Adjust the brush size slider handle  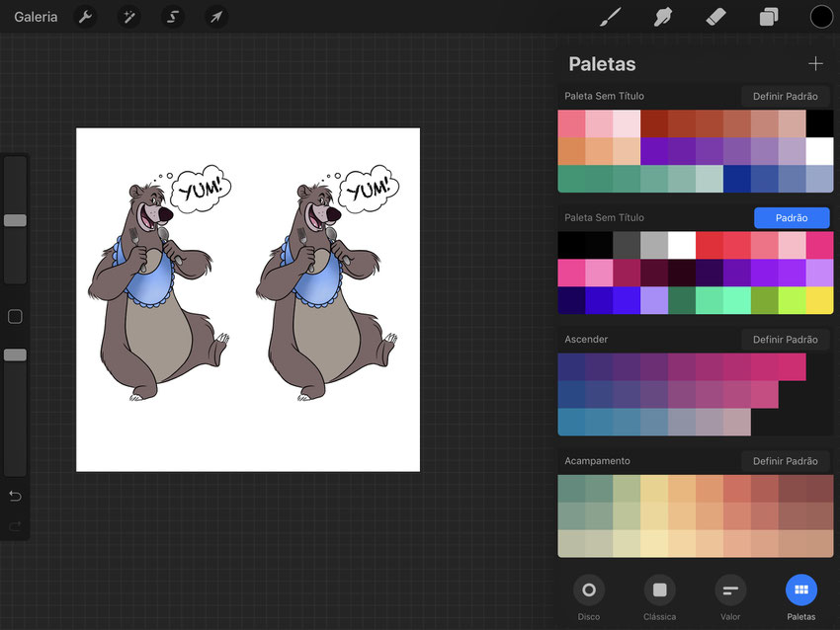pos(15,220)
